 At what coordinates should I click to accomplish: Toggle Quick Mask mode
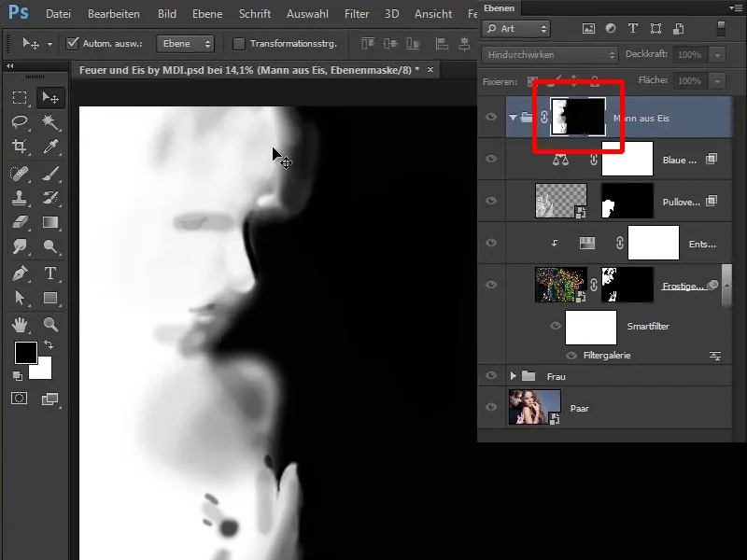(20, 399)
